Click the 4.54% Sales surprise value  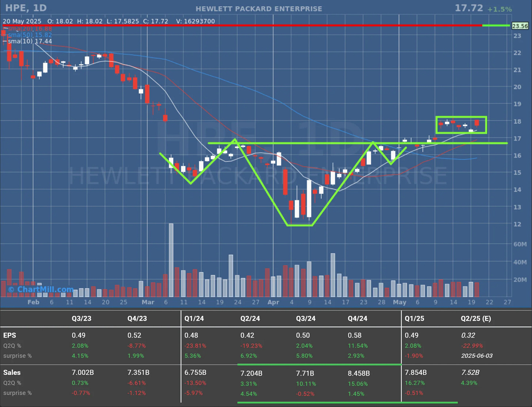click(249, 394)
